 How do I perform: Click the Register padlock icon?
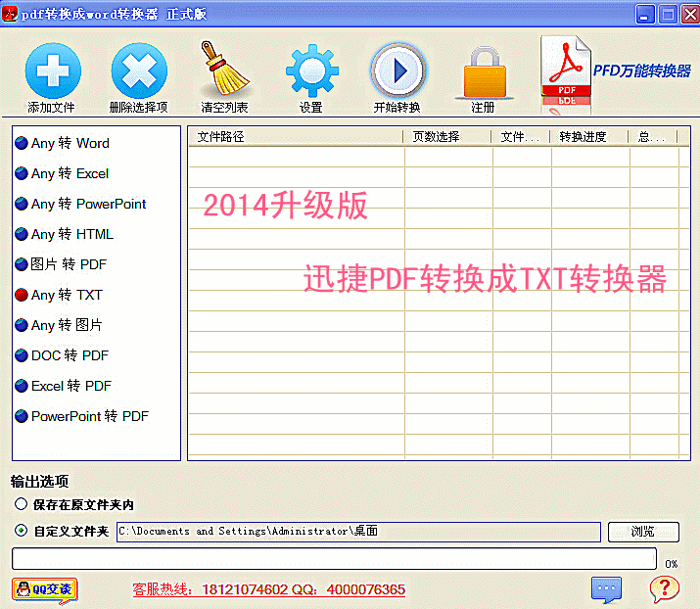pos(483,70)
